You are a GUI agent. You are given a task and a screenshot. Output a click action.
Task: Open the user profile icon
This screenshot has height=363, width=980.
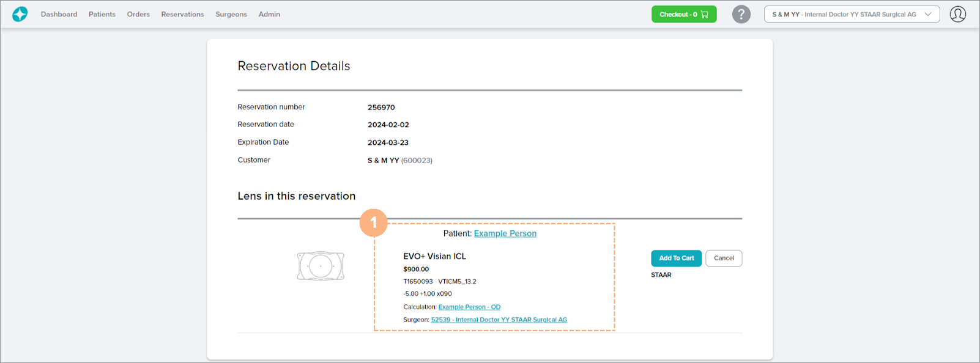[x=957, y=14]
